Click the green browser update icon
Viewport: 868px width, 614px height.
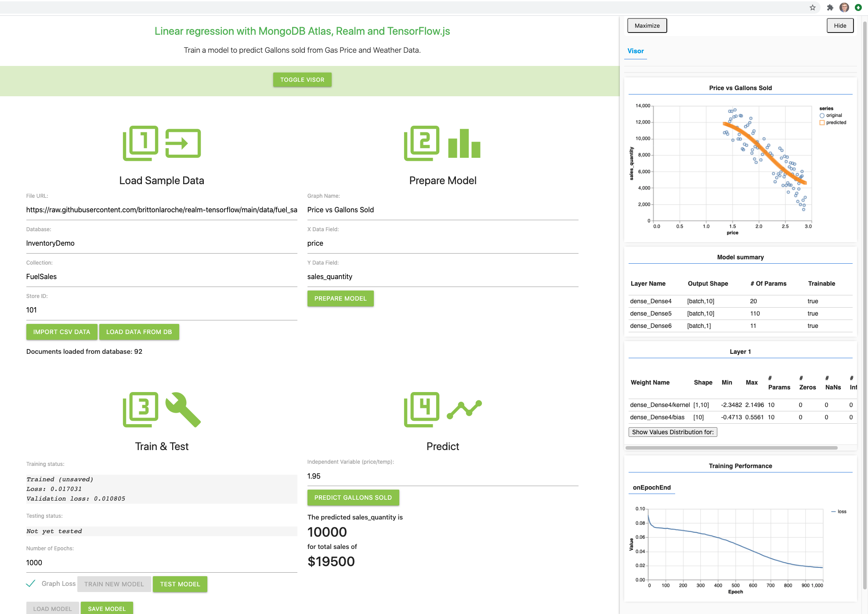click(x=858, y=7)
